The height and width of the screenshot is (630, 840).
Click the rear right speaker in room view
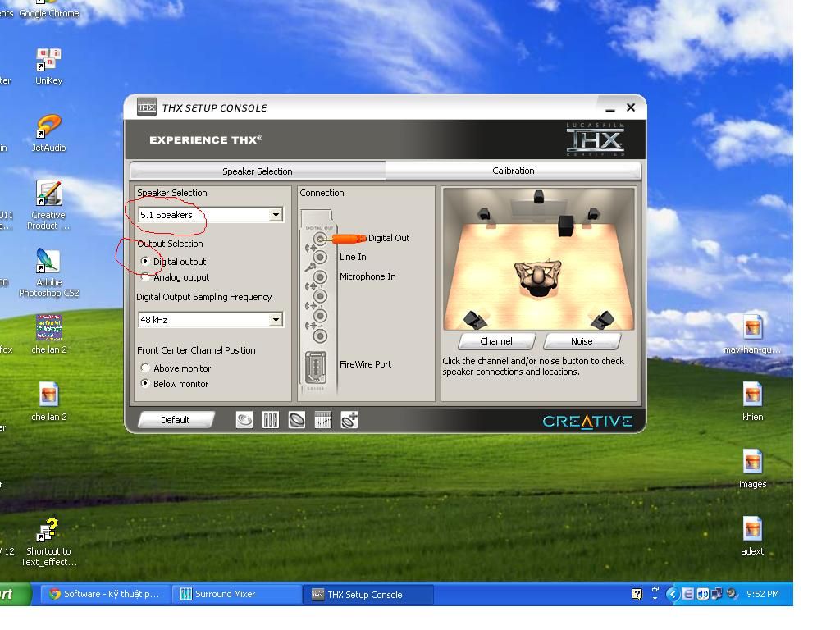pyautogui.click(x=603, y=320)
